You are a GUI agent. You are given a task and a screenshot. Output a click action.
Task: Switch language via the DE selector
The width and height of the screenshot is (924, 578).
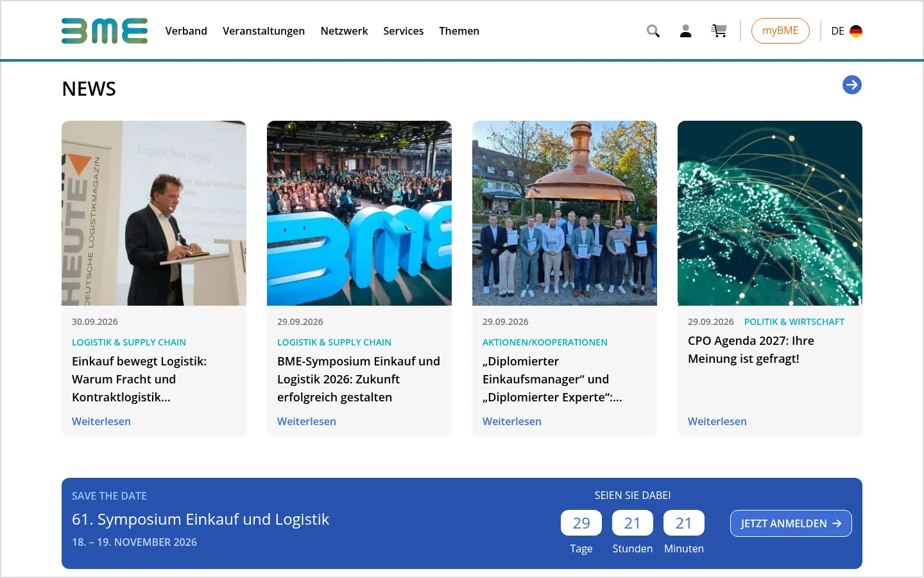tap(846, 31)
